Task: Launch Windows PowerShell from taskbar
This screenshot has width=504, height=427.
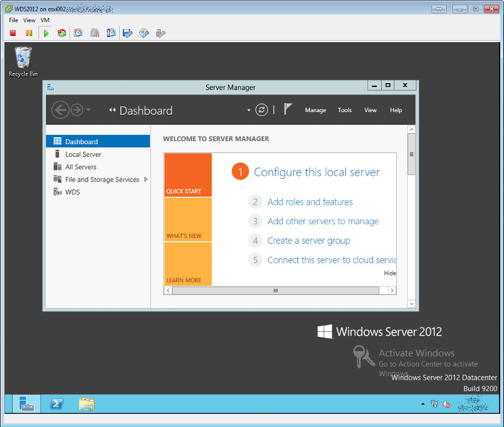Action: pos(57,404)
